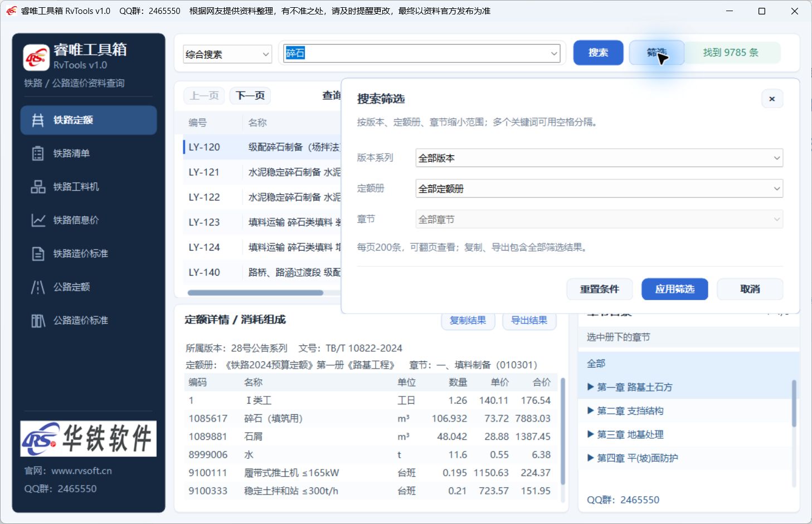
Task: Click 重置条件 button
Action: pos(600,289)
